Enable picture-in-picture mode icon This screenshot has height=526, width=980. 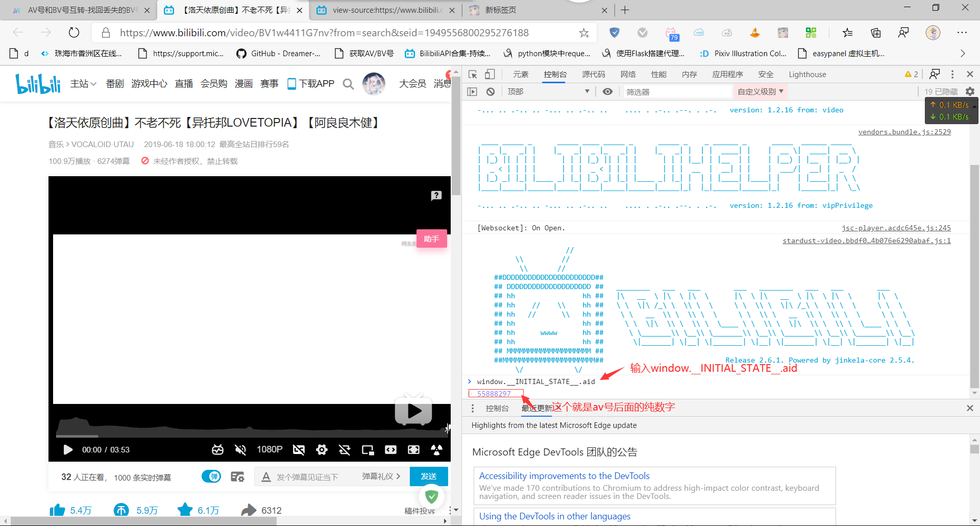(367, 450)
